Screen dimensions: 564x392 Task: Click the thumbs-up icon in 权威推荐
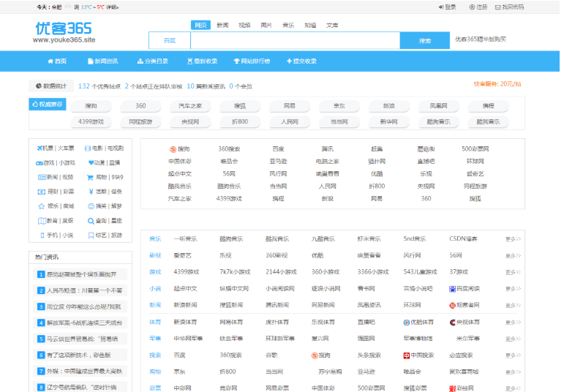[x=35, y=105]
